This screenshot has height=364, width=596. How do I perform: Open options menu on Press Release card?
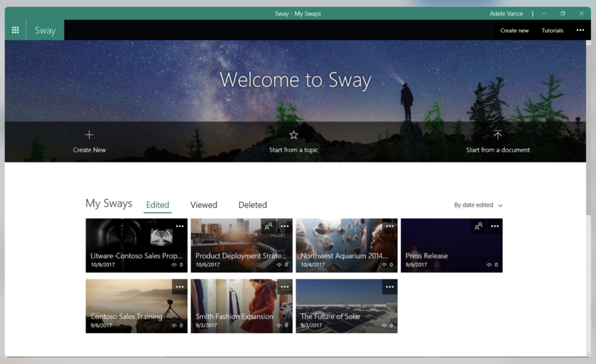[x=495, y=226]
